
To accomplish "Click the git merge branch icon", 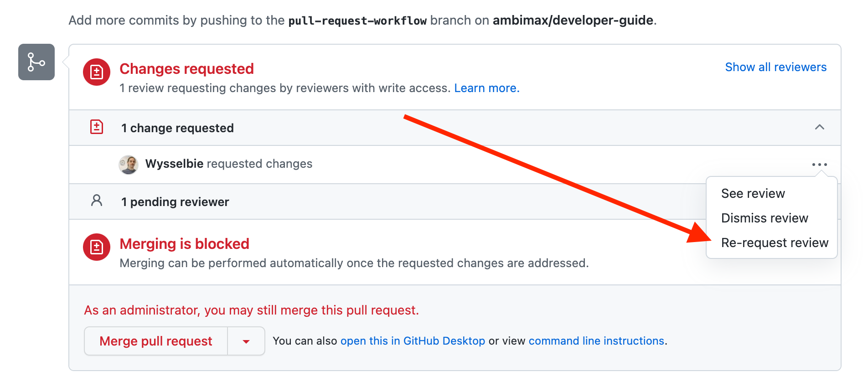I will pyautogui.click(x=36, y=62).
